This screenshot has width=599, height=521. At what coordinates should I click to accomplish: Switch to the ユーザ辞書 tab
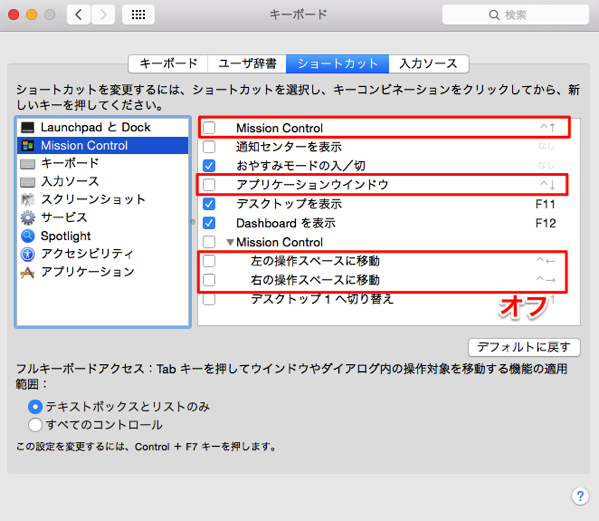pyautogui.click(x=247, y=63)
